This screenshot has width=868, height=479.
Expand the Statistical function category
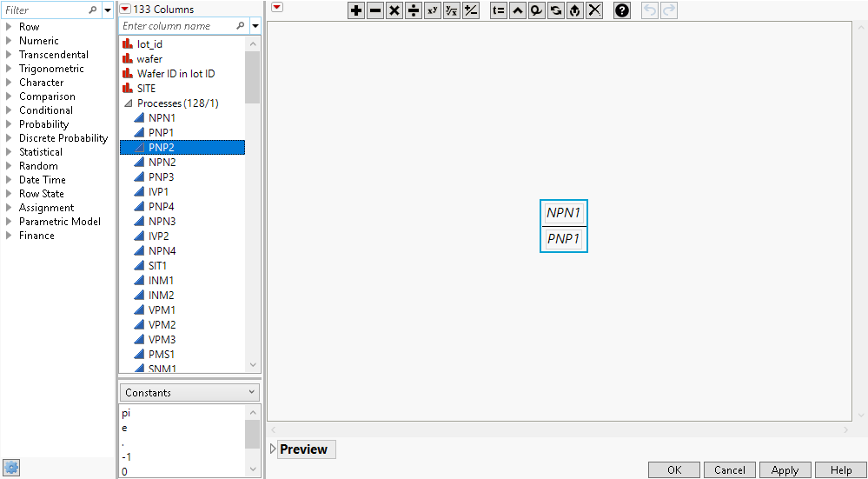pos(9,152)
